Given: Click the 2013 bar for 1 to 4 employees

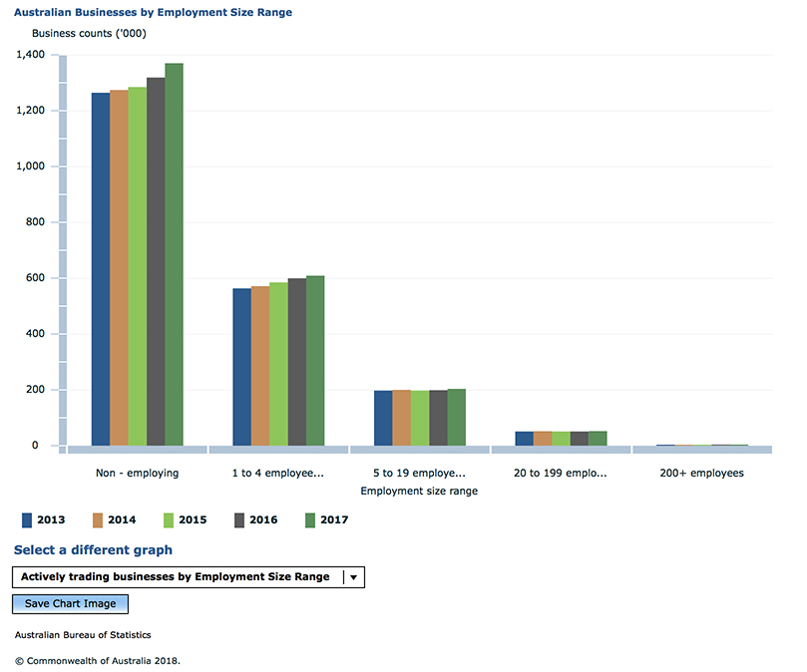Looking at the screenshot, I should [x=241, y=367].
